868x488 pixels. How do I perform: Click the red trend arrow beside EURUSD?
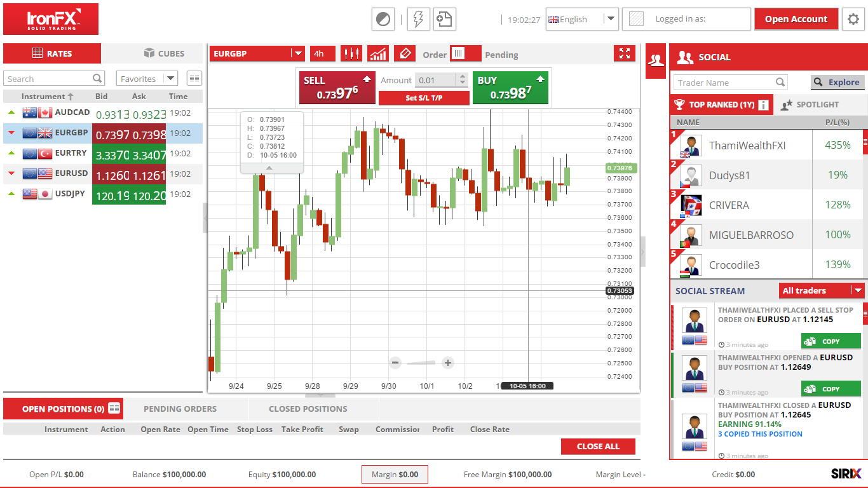(11, 173)
